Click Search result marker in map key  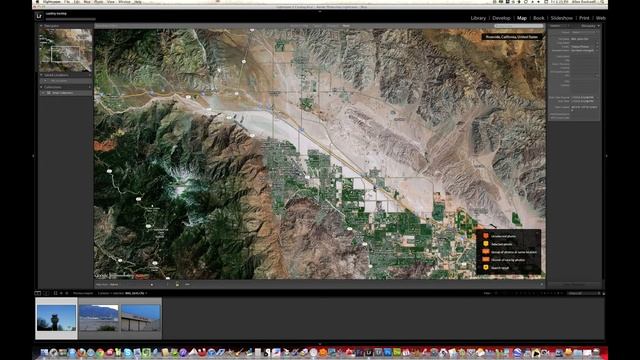pos(486,267)
